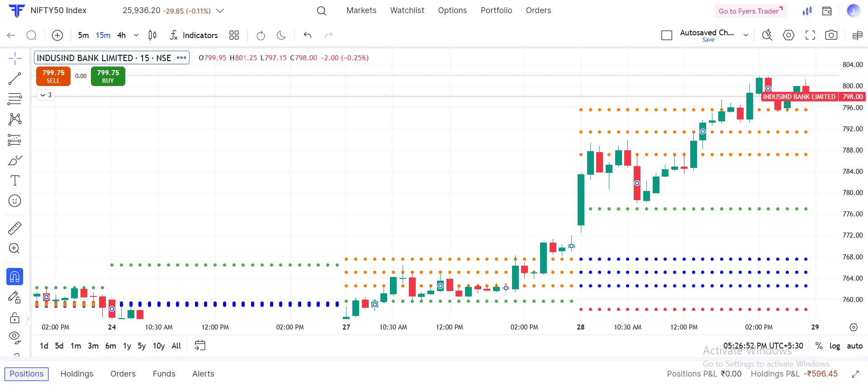
Task: Toggle dark mode moon icon
Action: pyautogui.click(x=281, y=35)
